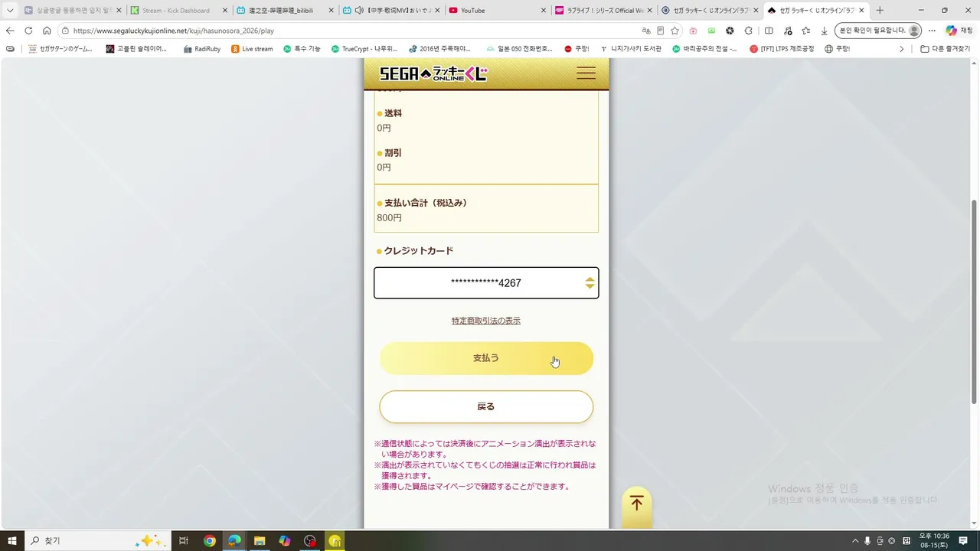Viewport: 980px width, 551px height.
Task: Switch to the YouTube tab
Action: (x=498, y=11)
